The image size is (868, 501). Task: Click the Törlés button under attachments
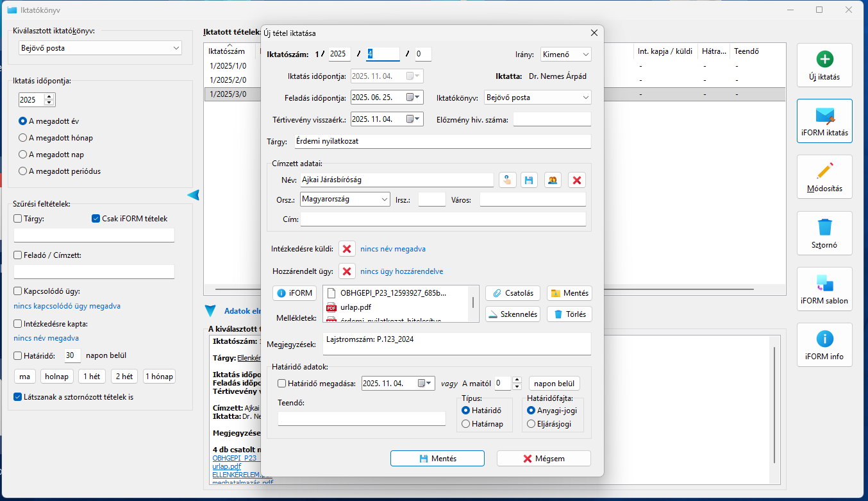569,314
